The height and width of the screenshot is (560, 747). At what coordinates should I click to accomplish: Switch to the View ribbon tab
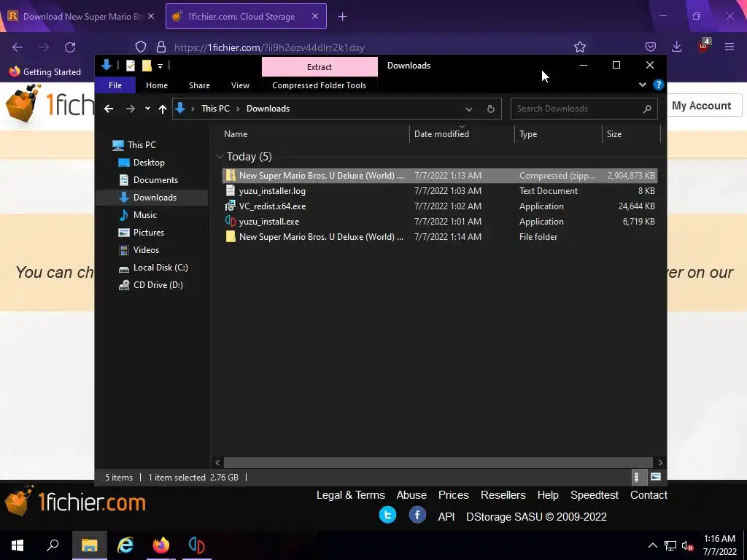click(240, 85)
